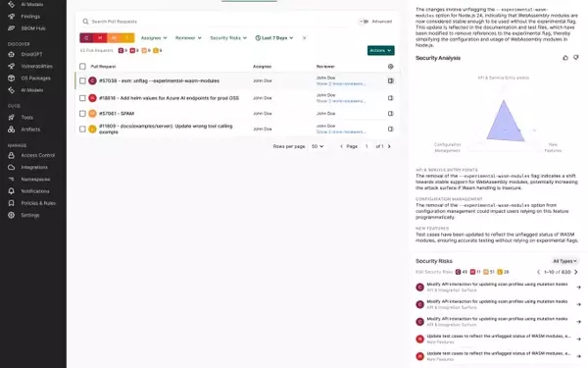Open side panel icon for #57038 row

[x=391, y=80]
